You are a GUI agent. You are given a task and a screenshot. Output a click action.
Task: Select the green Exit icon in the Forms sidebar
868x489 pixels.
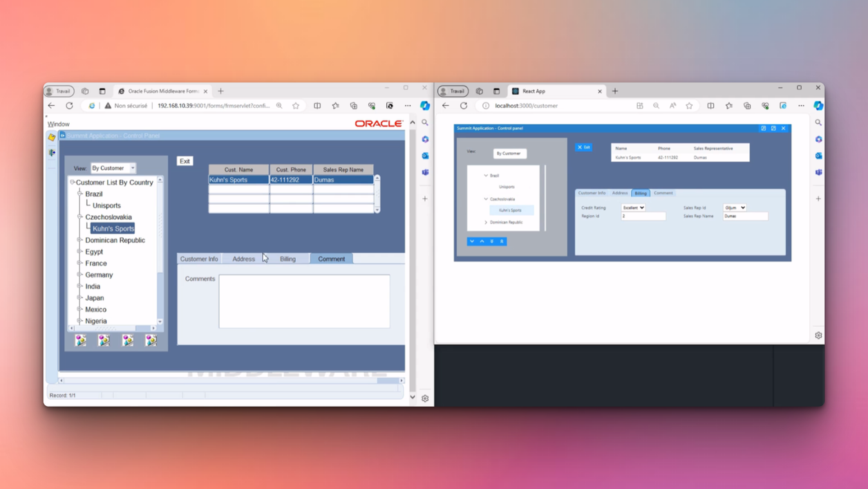52,152
